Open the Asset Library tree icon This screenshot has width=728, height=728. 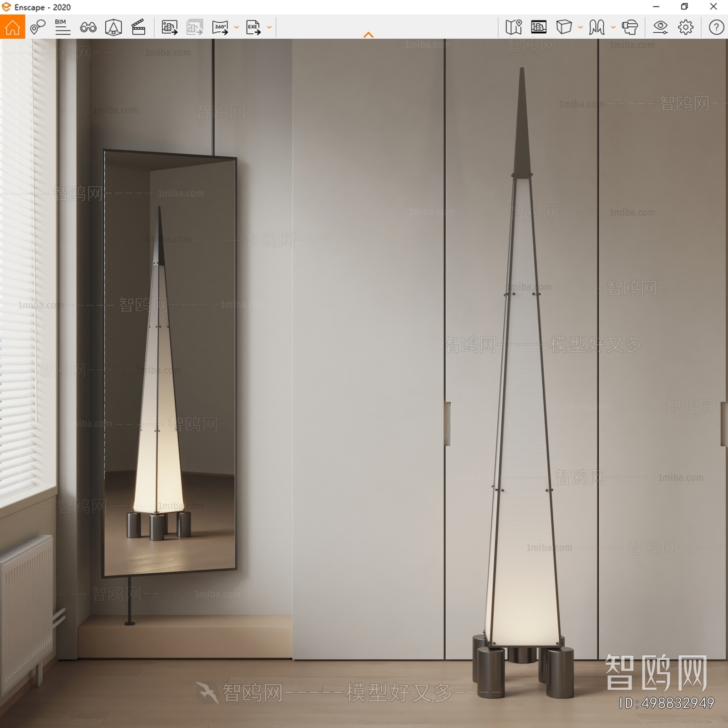point(113,27)
